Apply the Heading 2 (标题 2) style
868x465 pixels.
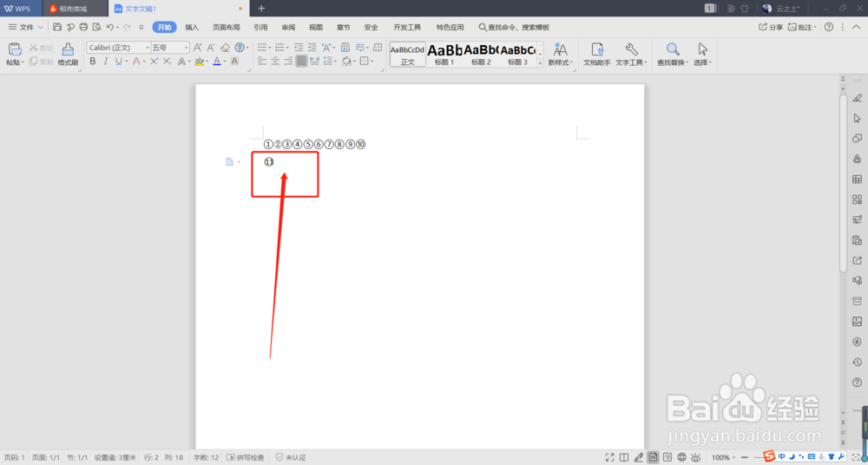tap(481, 55)
